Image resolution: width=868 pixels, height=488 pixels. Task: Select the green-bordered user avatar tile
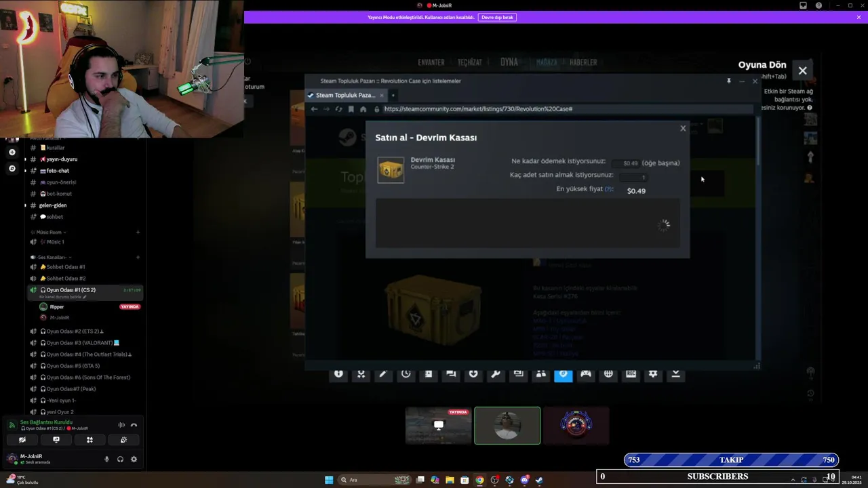point(507,426)
